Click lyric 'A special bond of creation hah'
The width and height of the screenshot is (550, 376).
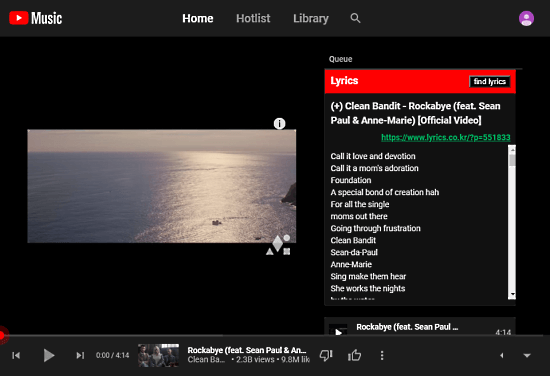[384, 192]
